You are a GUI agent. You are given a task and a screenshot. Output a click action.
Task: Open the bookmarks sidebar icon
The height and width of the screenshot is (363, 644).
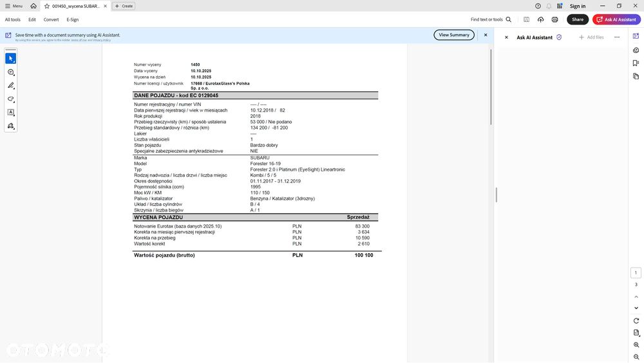pyautogui.click(x=636, y=63)
